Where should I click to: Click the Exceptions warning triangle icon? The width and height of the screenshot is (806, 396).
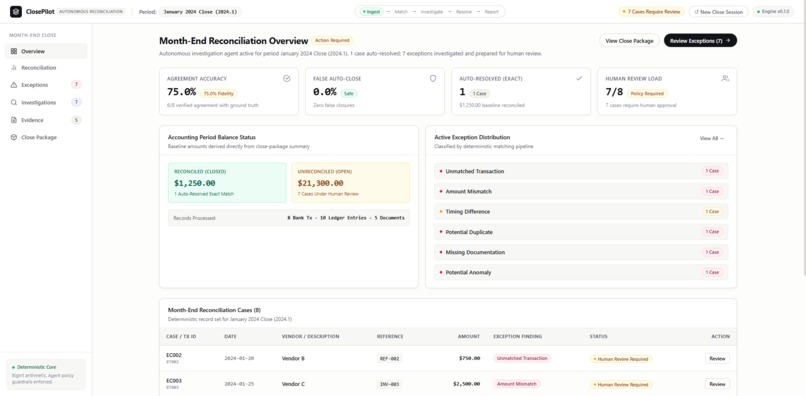click(14, 85)
